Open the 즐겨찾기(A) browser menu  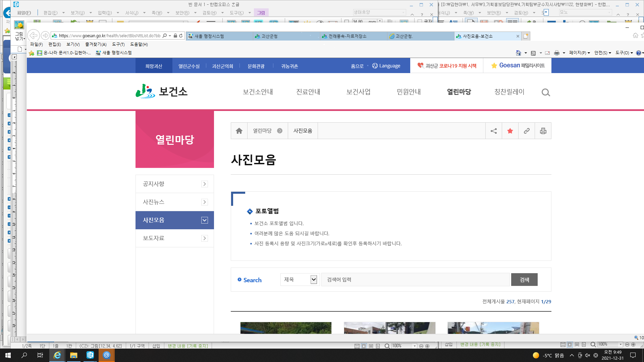pyautogui.click(x=96, y=44)
